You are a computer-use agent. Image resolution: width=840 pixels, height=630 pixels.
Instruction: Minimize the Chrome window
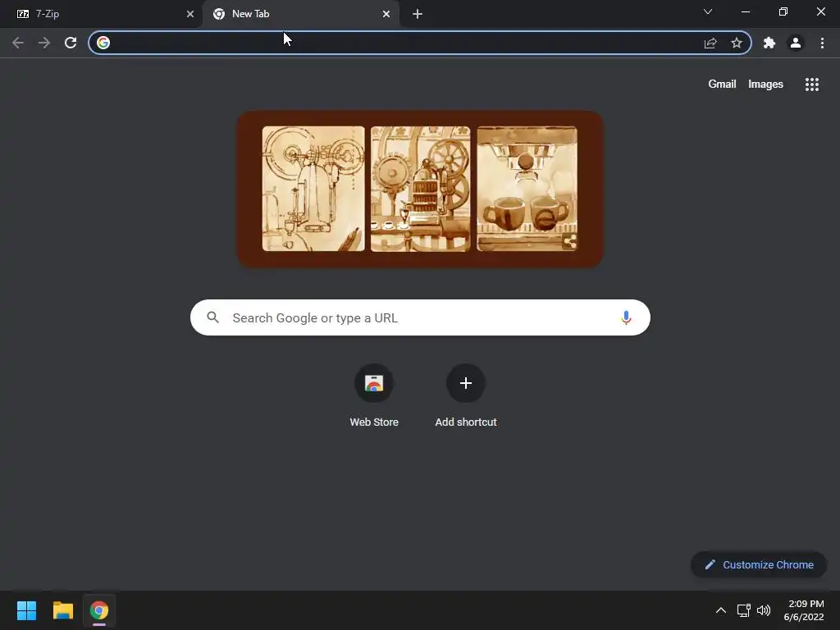point(746,11)
